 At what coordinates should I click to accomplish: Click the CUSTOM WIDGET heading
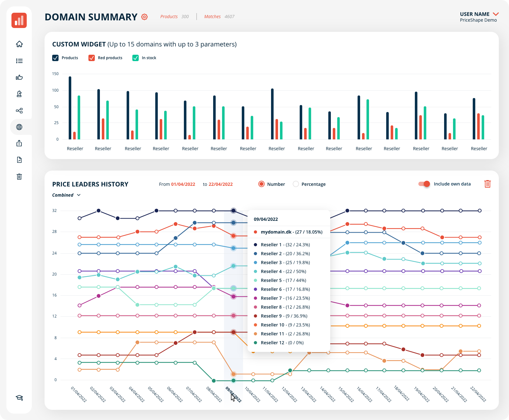coord(79,44)
